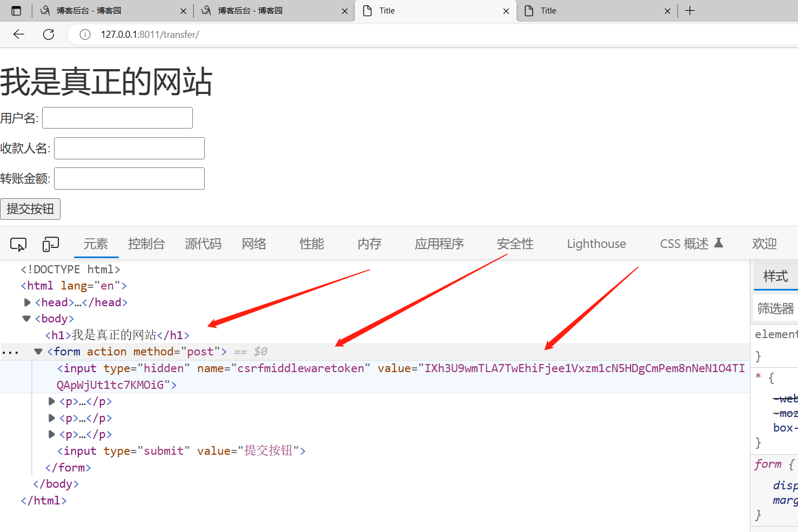
Task: Expand the third p element in form
Action: (x=52, y=434)
